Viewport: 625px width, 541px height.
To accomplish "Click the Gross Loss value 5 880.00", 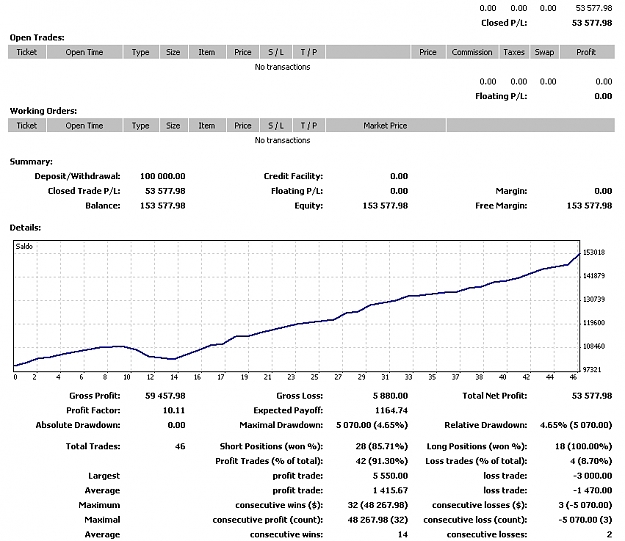I will [390, 396].
